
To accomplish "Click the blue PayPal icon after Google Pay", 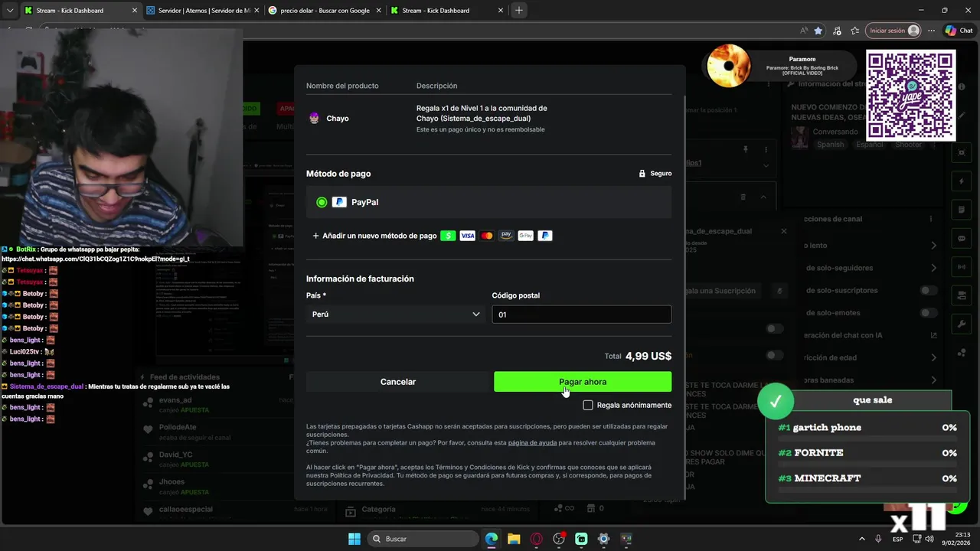I will tap(545, 236).
